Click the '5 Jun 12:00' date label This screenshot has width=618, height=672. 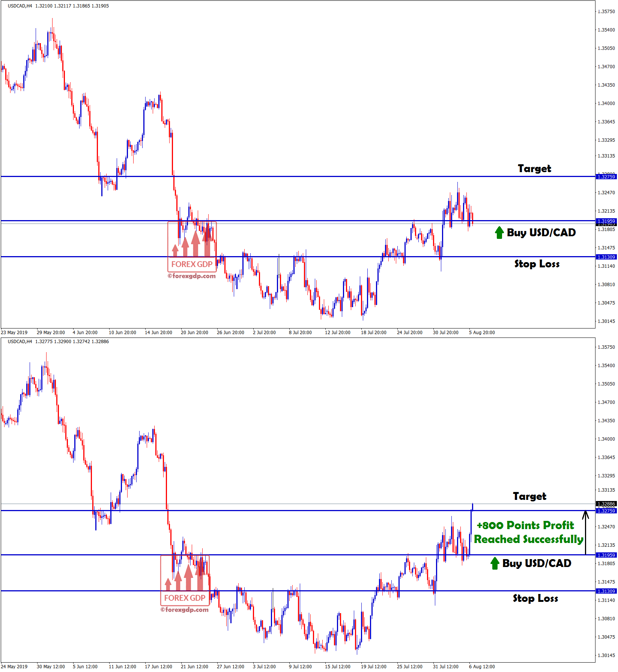[x=85, y=667]
